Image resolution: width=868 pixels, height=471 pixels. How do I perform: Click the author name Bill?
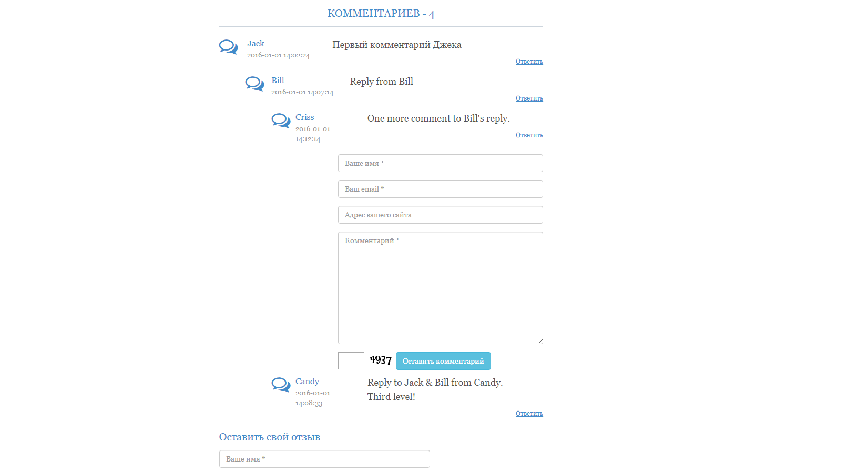(278, 81)
